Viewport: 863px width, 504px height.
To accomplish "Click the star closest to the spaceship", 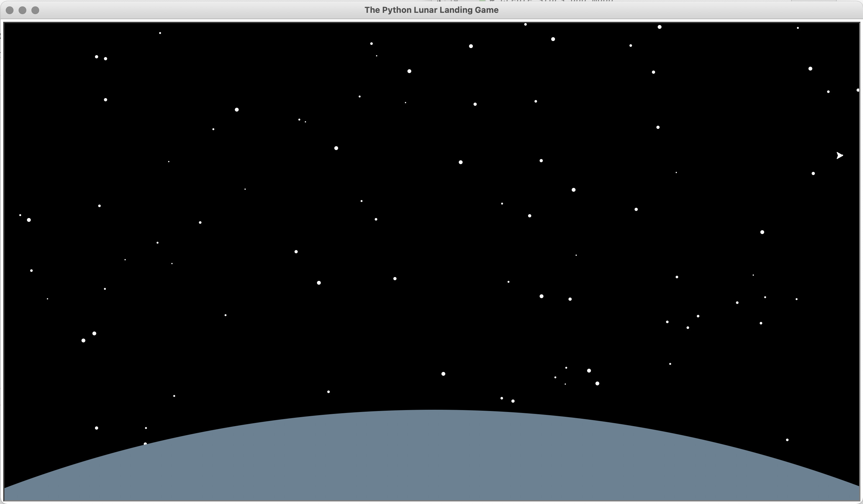I will pyautogui.click(x=813, y=173).
